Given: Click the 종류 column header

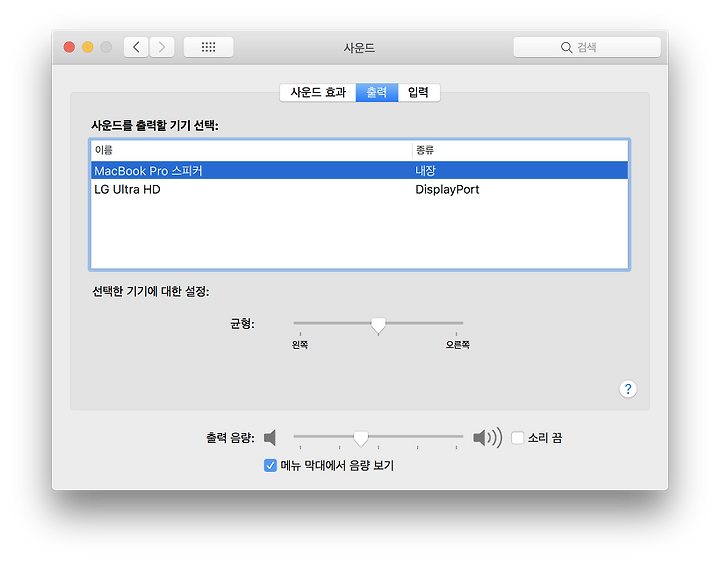Looking at the screenshot, I should point(520,150).
